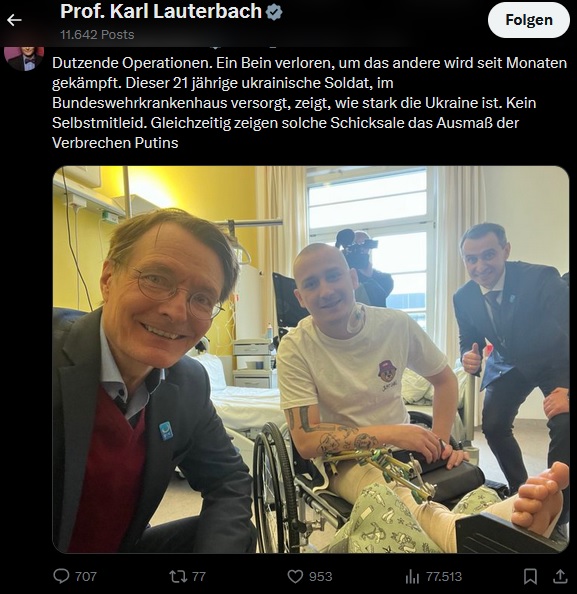View post analytics bar chart icon

(x=412, y=577)
